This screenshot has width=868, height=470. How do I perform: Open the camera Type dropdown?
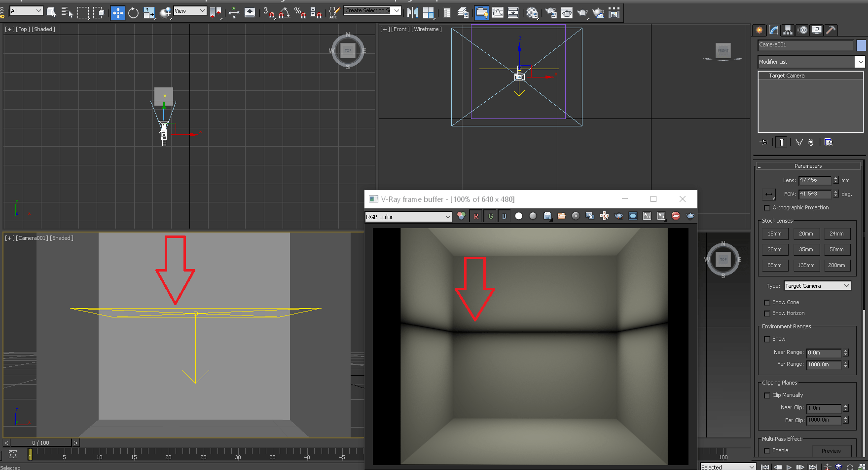click(x=817, y=286)
